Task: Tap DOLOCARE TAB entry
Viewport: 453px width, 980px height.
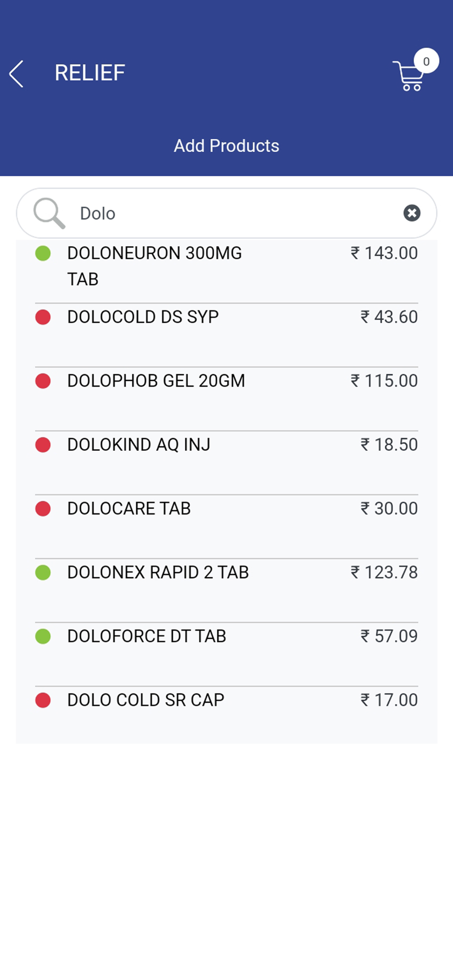Action: 129,509
